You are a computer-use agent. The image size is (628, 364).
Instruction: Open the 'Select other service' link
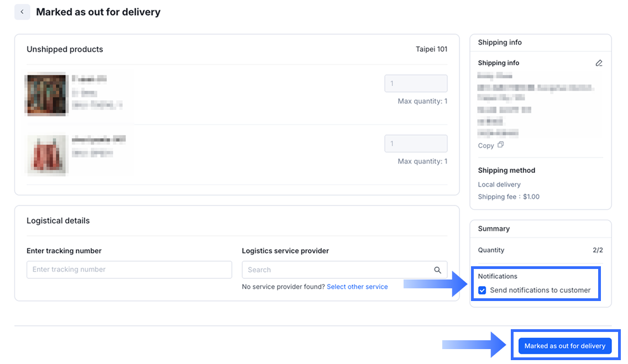coord(357,287)
